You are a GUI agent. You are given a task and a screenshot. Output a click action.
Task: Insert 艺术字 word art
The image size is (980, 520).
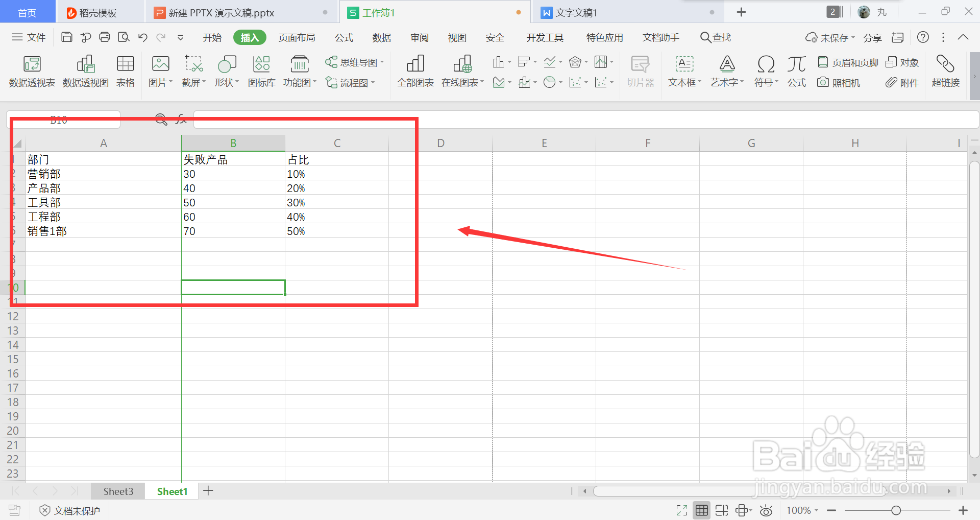click(x=727, y=71)
